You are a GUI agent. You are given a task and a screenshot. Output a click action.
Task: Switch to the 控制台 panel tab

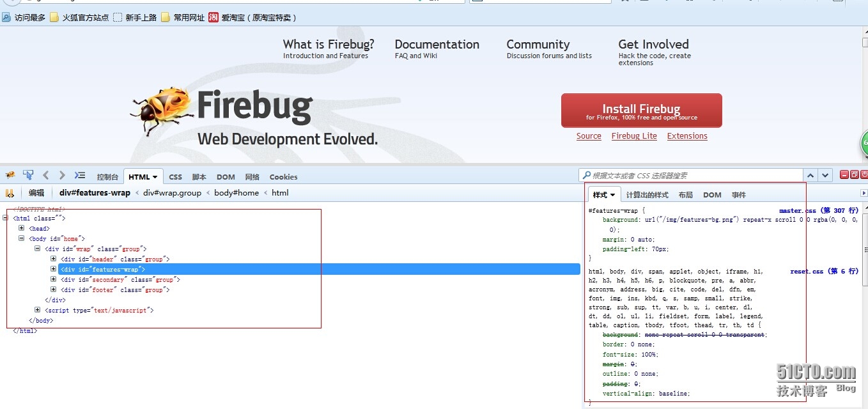tap(107, 177)
